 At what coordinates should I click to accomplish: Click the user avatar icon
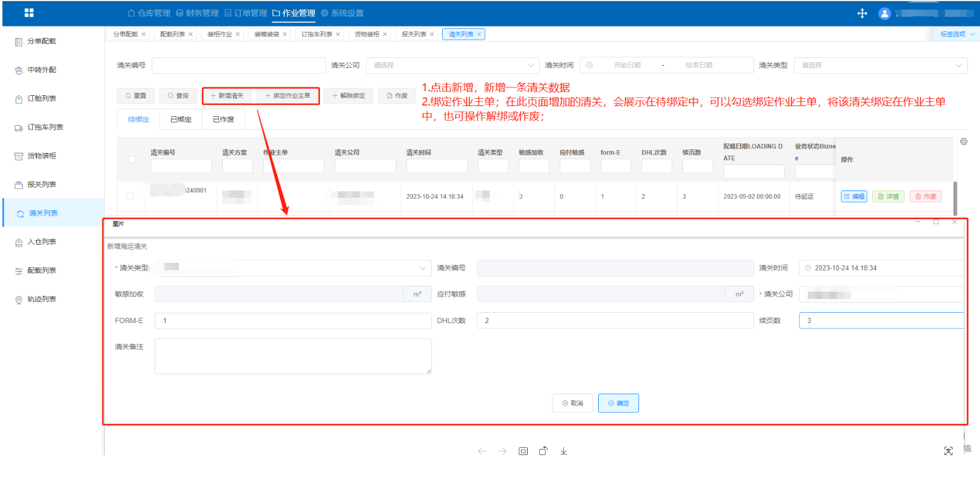click(x=884, y=13)
